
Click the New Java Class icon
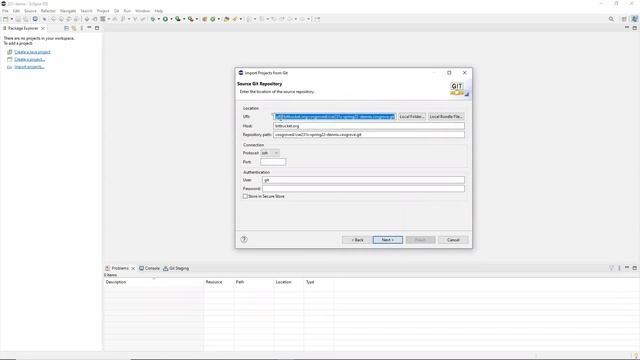click(x=213, y=19)
